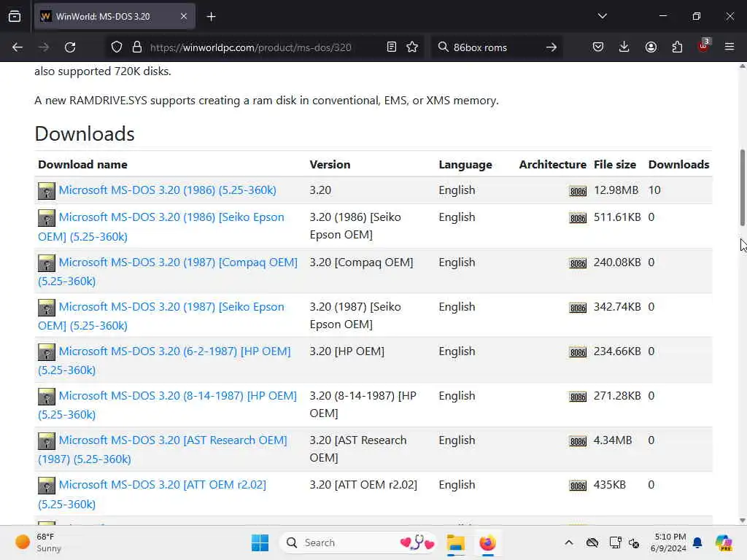Click the Downloads column header
The image size is (747, 560).
(678, 164)
